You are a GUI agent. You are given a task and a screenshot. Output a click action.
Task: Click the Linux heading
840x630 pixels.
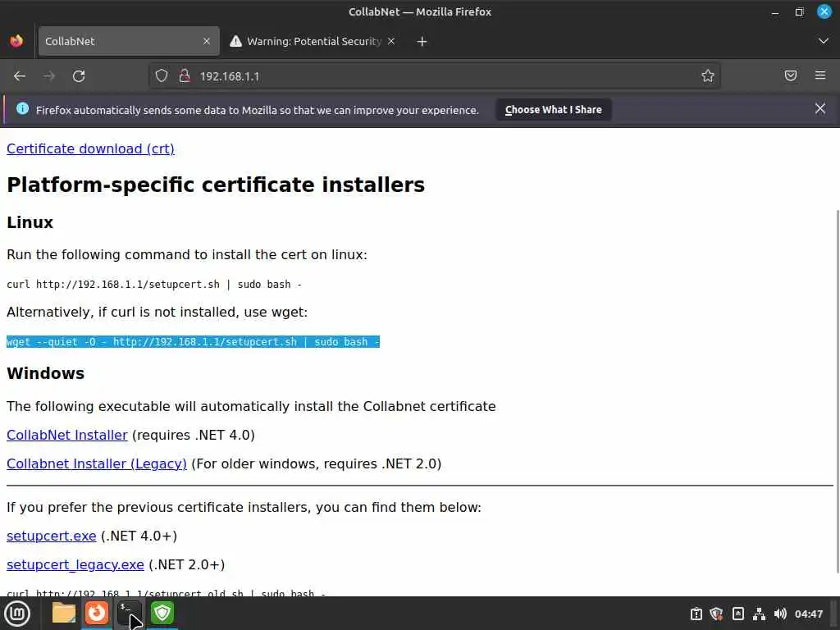tap(30, 222)
